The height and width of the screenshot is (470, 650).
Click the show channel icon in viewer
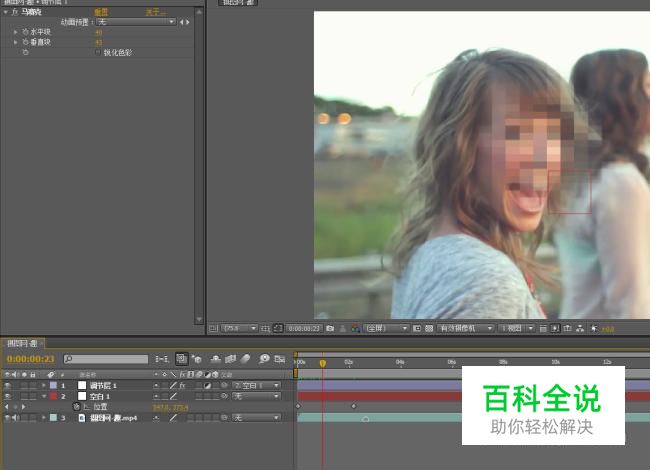[x=356, y=328]
